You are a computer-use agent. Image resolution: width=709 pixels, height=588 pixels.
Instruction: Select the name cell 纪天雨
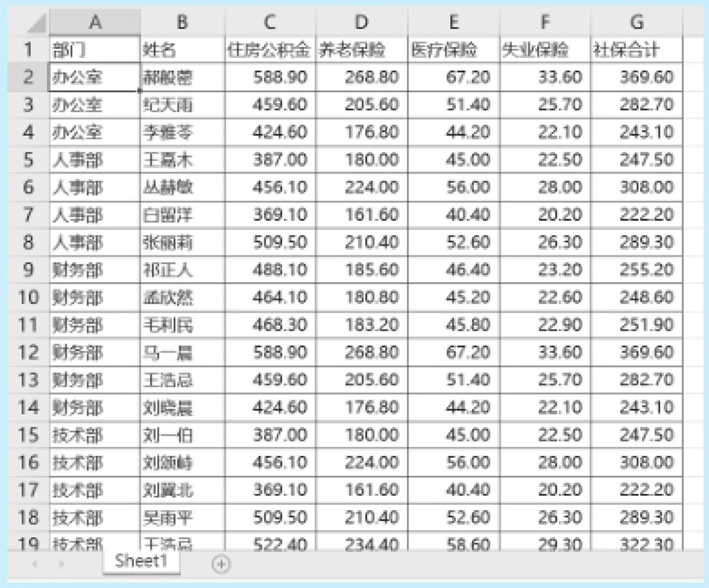[x=182, y=105]
